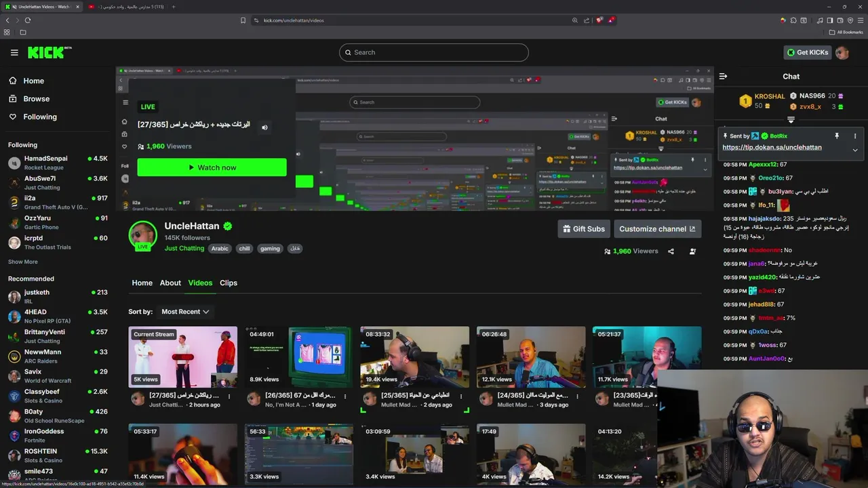Click the KICK logo
Viewport: 868px width, 488px height.
coord(50,52)
